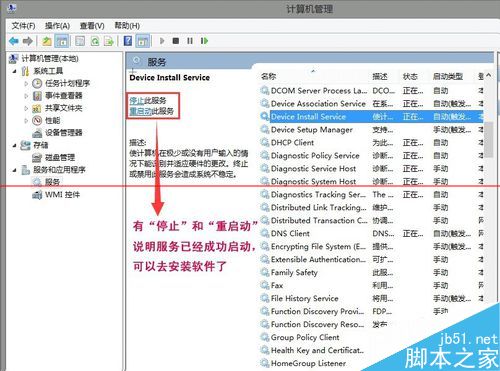The width and height of the screenshot is (500, 371).
Task: Click the services list vertical scrollbar thumb
Action: click(x=489, y=139)
